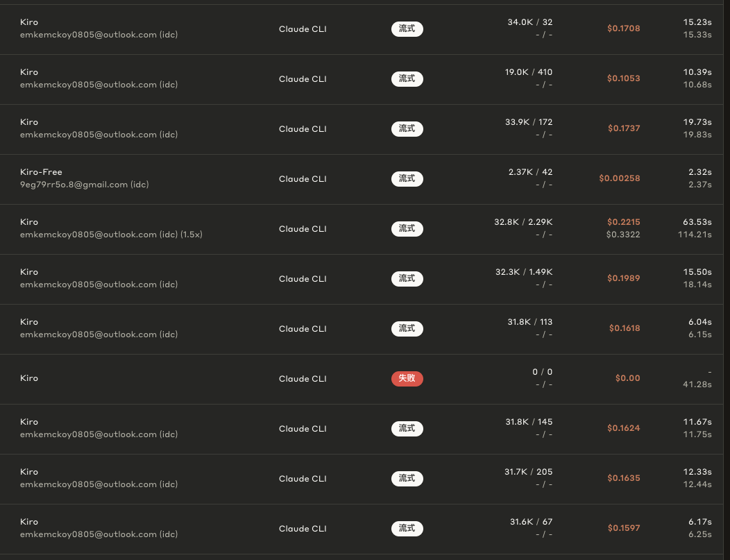The width and height of the screenshot is (730, 560).
Task: Click the $0.00 cost on the failed row
Action: [x=627, y=378]
